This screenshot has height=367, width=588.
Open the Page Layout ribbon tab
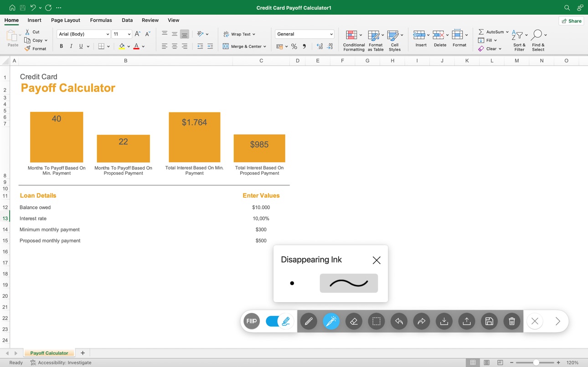66,20
